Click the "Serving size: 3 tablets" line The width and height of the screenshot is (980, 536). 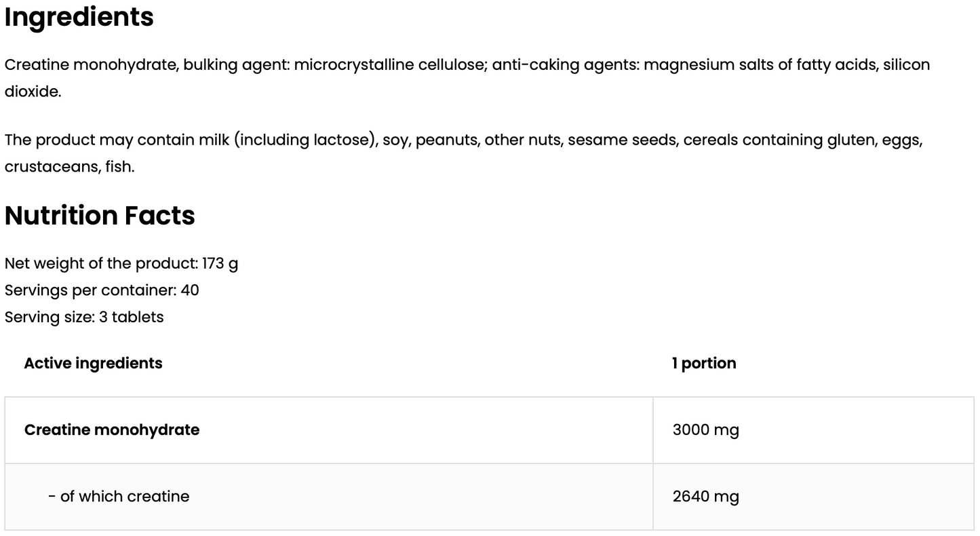pos(84,318)
